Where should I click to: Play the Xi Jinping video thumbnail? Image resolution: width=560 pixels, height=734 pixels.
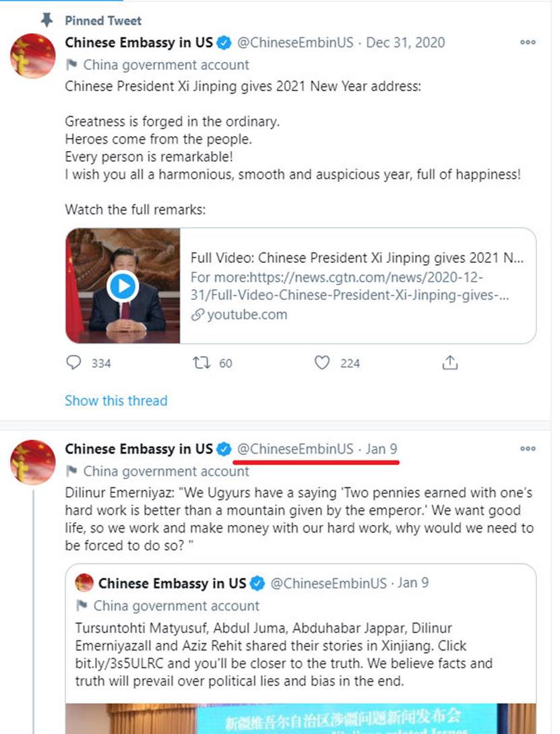pyautogui.click(x=123, y=286)
